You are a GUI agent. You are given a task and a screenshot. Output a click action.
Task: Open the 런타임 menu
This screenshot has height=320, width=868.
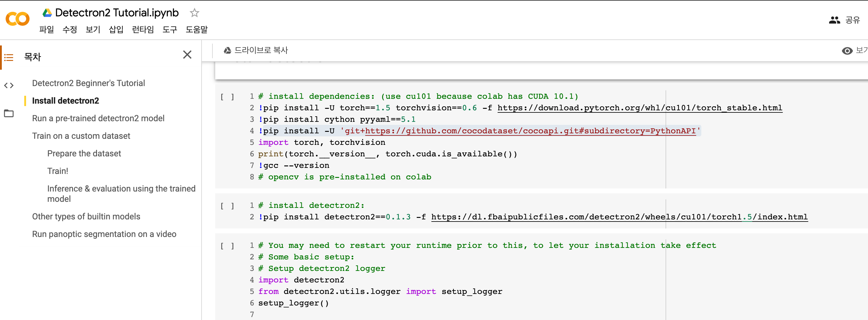pyautogui.click(x=143, y=30)
